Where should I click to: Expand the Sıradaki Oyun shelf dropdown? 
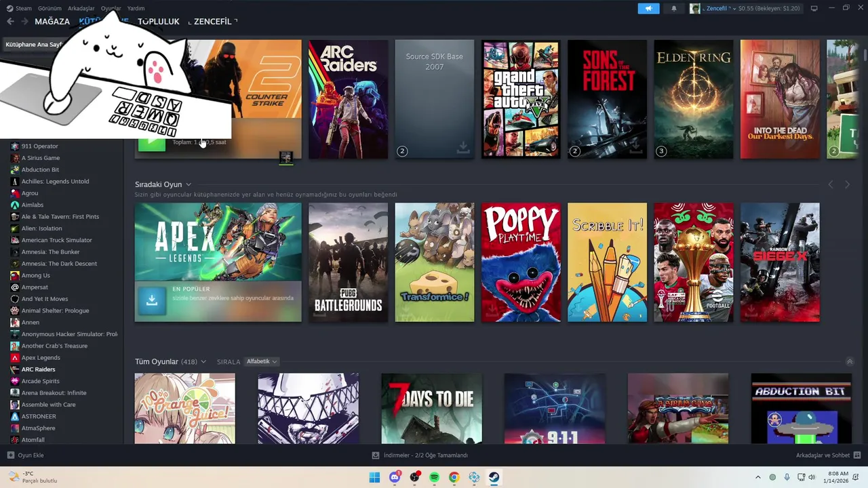click(x=189, y=184)
